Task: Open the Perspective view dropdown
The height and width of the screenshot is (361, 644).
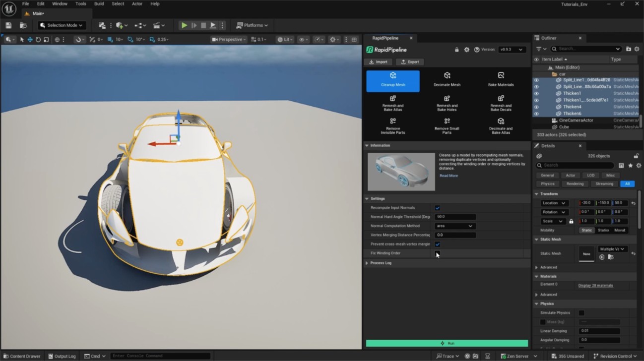Action: tap(229, 39)
